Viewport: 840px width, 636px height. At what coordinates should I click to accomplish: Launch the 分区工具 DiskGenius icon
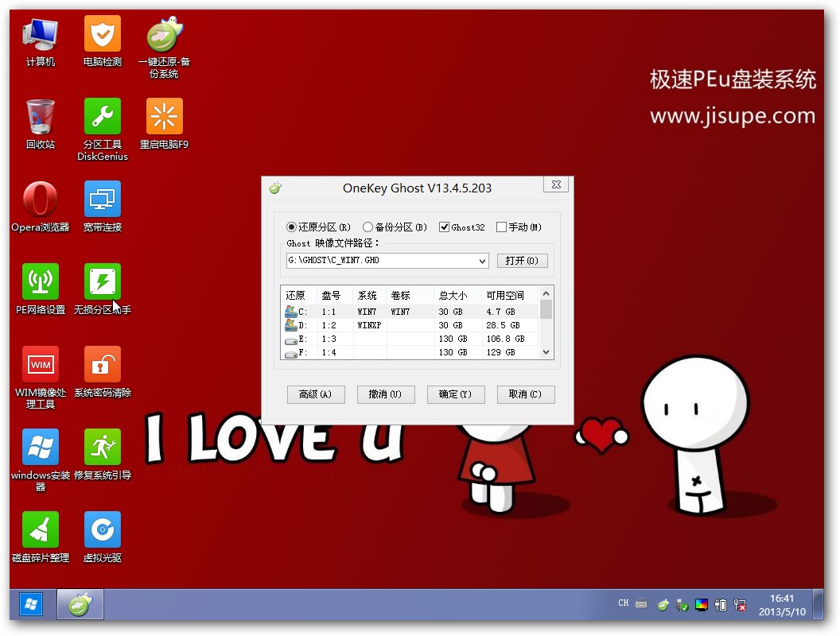coord(103,130)
